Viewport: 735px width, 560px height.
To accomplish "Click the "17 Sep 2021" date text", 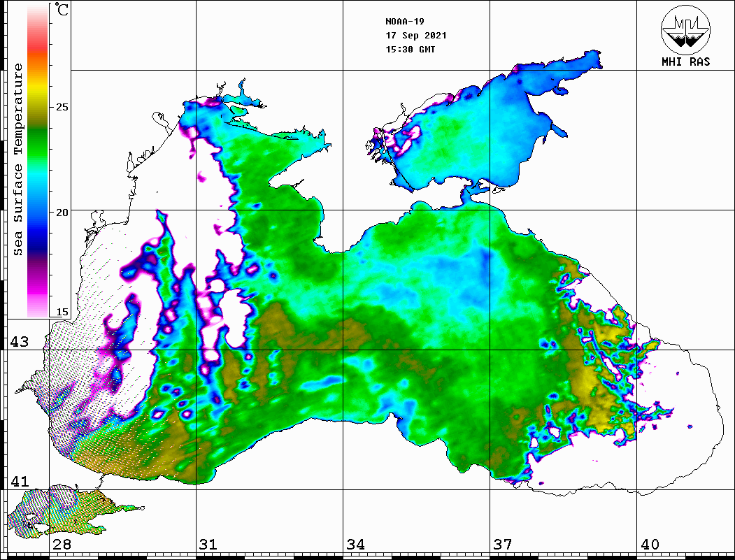I will [416, 36].
